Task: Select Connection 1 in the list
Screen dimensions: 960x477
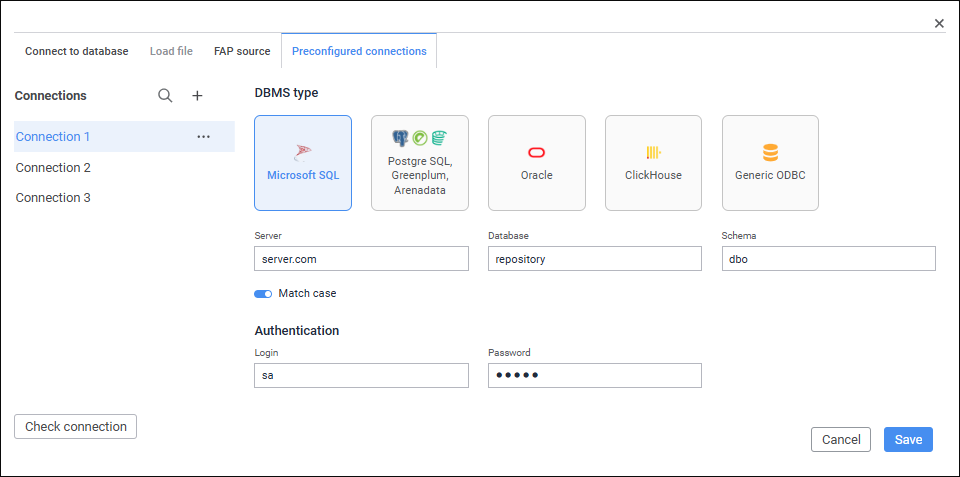Action: click(124, 137)
